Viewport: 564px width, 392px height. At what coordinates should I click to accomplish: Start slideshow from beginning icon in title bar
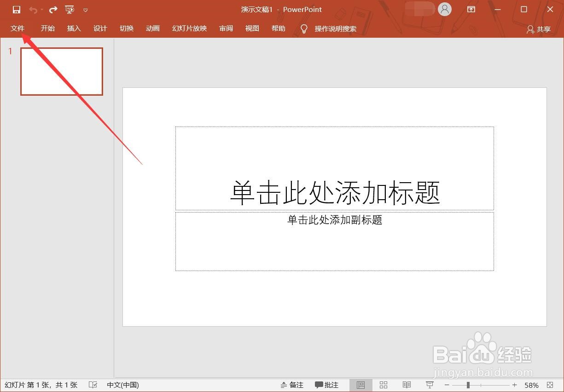70,10
